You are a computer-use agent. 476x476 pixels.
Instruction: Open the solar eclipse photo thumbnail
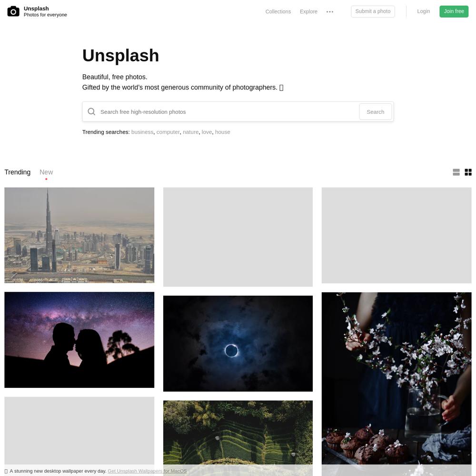(238, 343)
